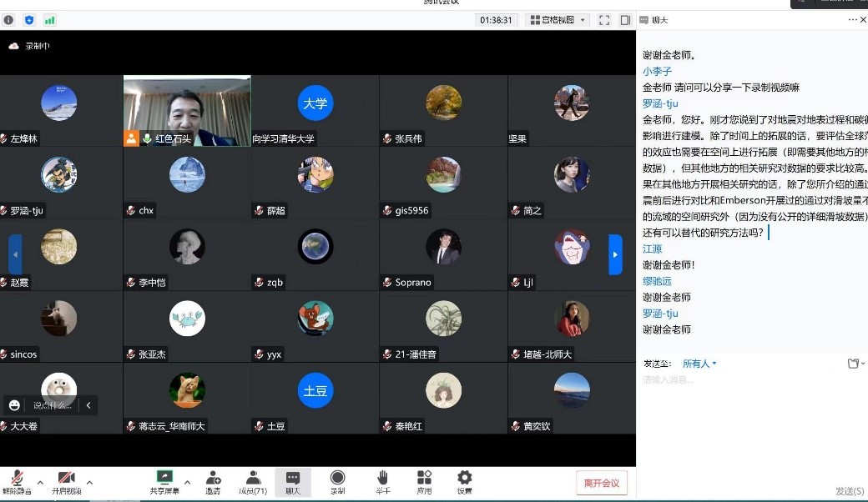Click the Record (录制) icon
The image size is (868, 502).
[337, 479]
